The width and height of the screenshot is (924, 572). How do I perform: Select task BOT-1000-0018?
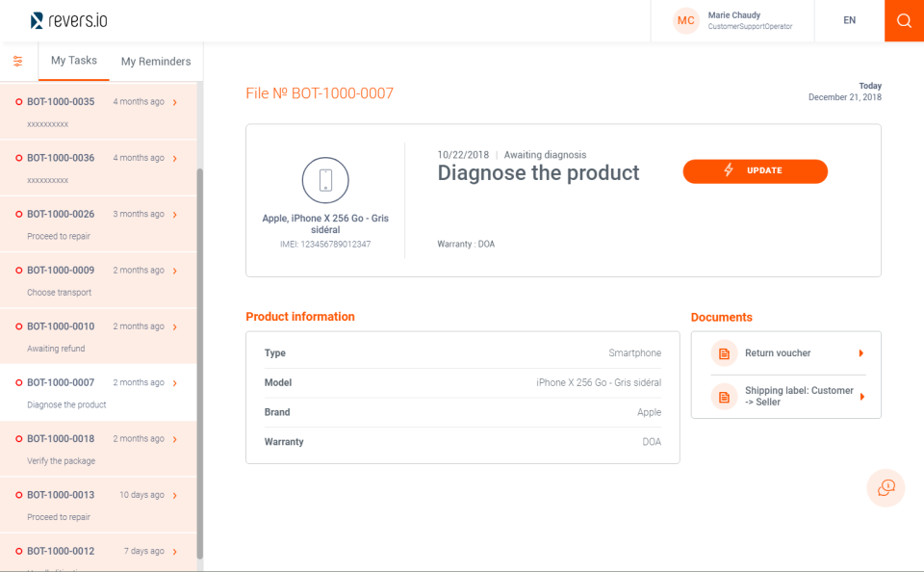tap(98, 449)
